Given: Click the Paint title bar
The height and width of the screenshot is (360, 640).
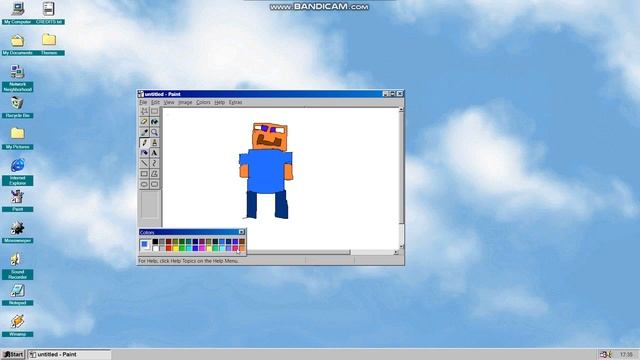Looking at the screenshot, I should pyautogui.click(x=271, y=94).
